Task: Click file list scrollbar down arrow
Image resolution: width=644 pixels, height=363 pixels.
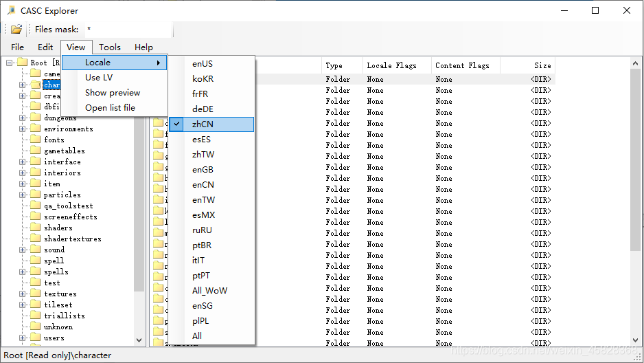Action: point(635,340)
